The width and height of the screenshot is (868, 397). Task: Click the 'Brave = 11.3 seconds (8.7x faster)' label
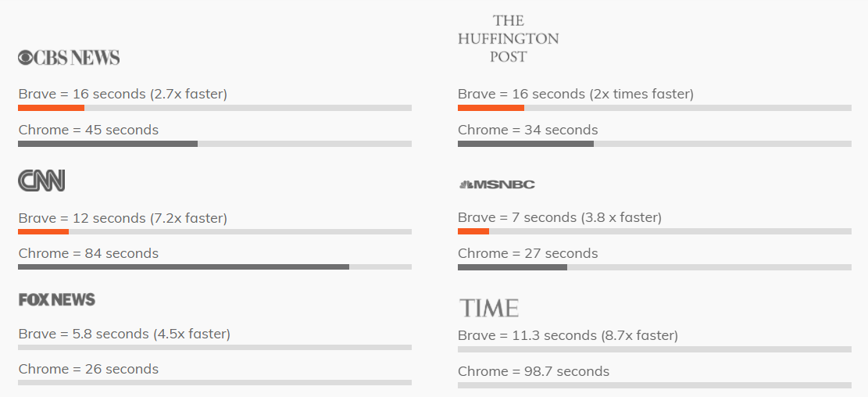tap(568, 335)
